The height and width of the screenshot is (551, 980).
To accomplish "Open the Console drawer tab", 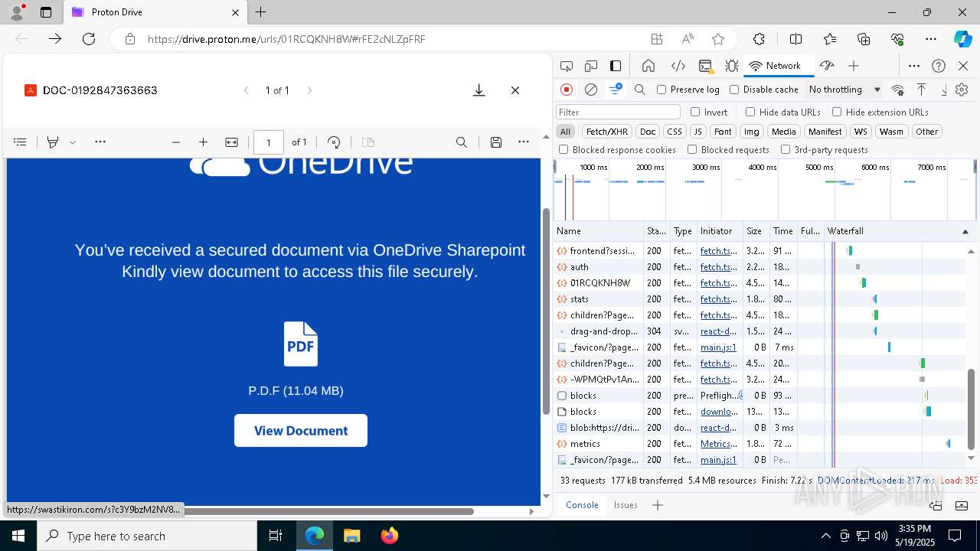I will tap(582, 505).
